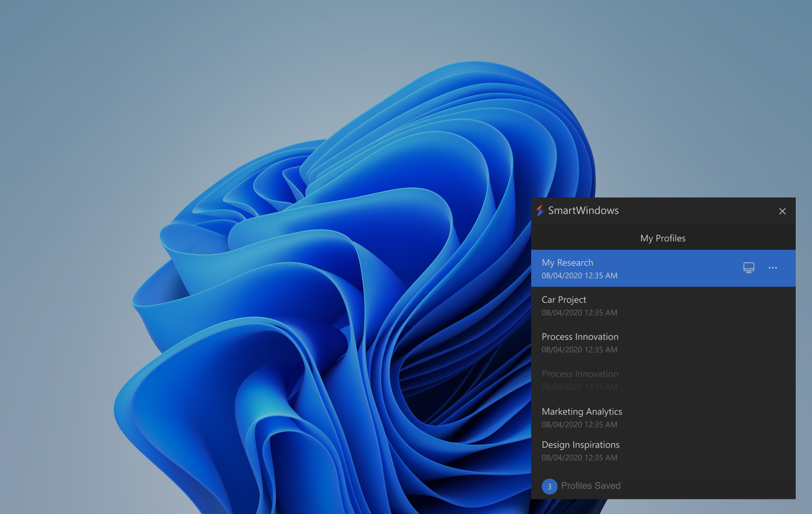The image size is (812, 514).
Task: Open the Car Project profile
Action: pos(564,300)
